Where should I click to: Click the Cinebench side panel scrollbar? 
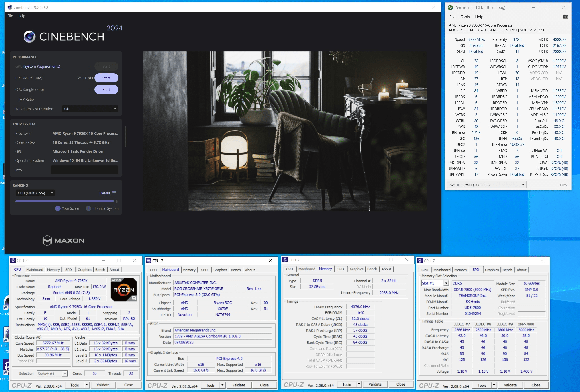pyautogui.click(x=125, y=137)
